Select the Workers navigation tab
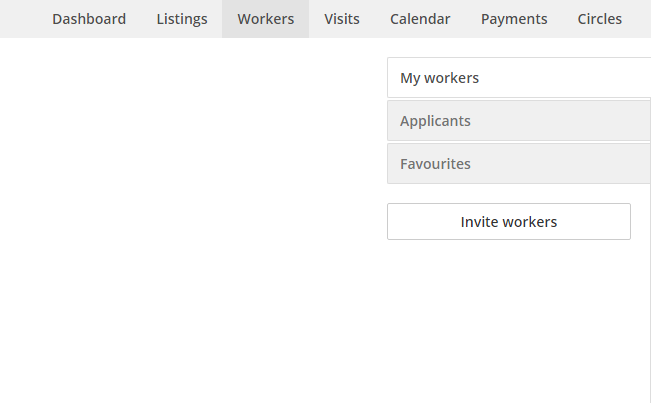 (266, 19)
